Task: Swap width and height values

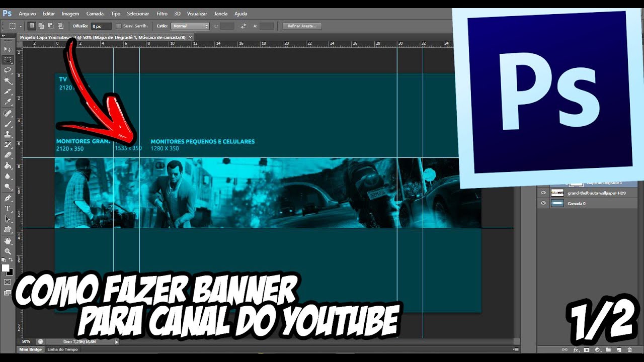Action: 244,26
